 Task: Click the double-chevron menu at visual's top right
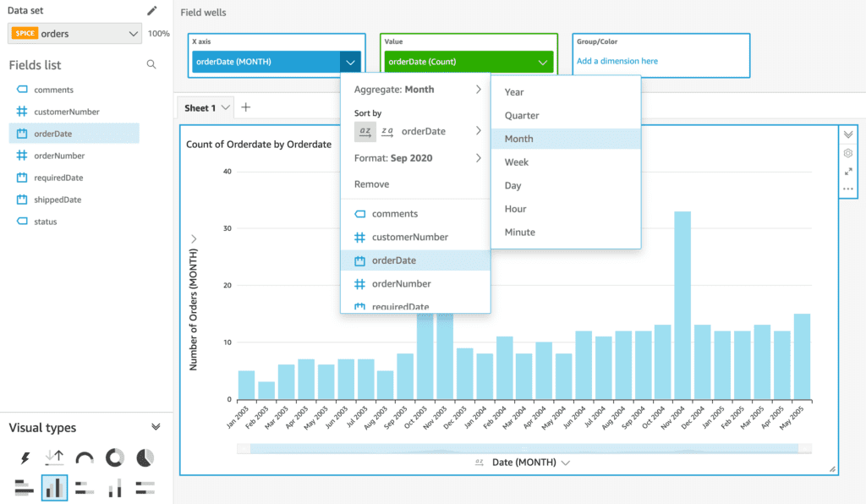click(848, 134)
